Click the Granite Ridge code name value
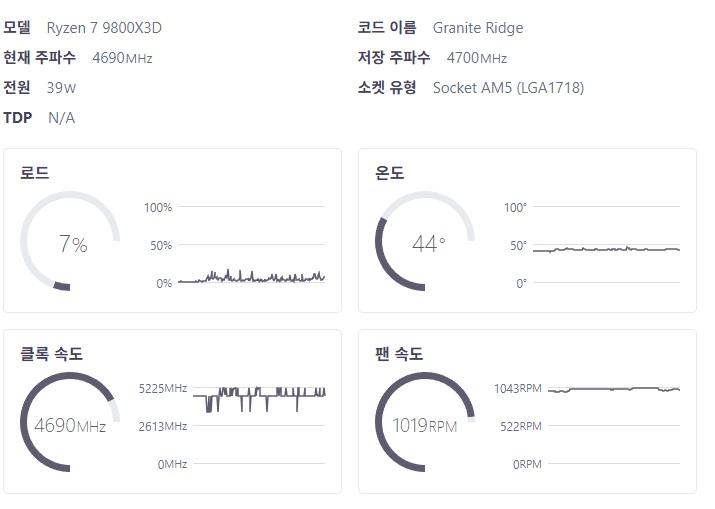The image size is (715, 509). pyautogui.click(x=478, y=28)
